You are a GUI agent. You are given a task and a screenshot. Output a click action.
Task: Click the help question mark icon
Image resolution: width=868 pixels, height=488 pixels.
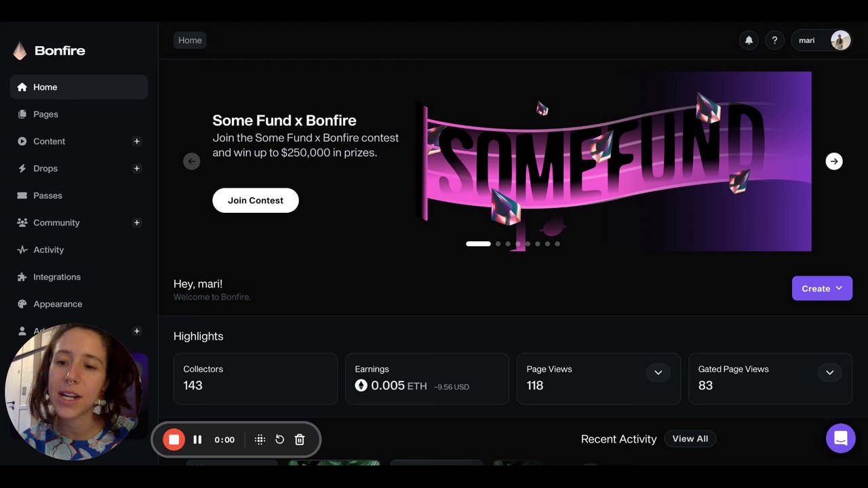pyautogui.click(x=774, y=40)
